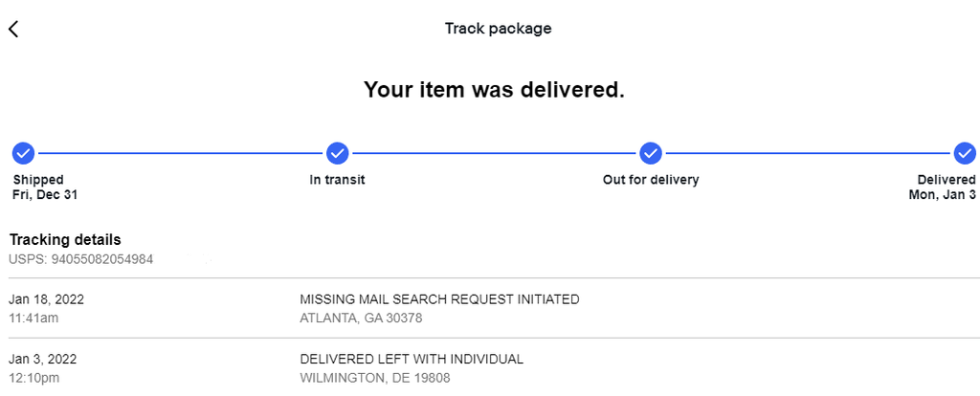Click the Out for delivery checkmark circle
This screenshot has height=396, width=980.
[x=651, y=153]
